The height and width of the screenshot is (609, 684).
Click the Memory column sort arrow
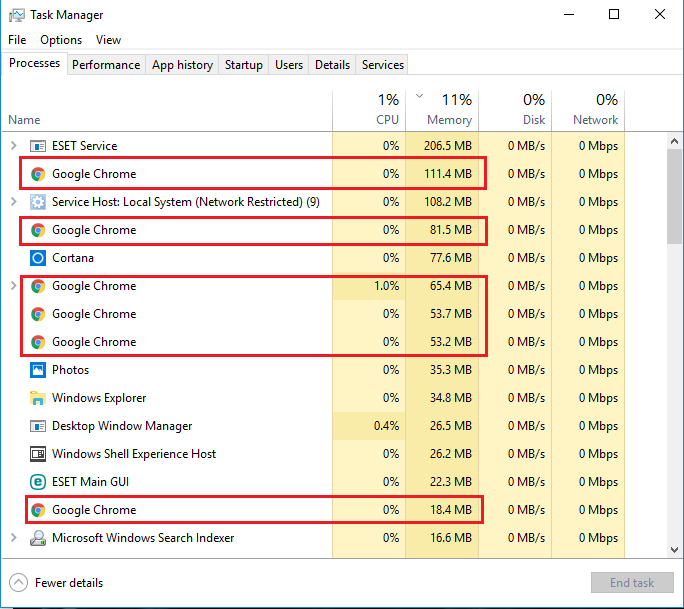[x=419, y=96]
